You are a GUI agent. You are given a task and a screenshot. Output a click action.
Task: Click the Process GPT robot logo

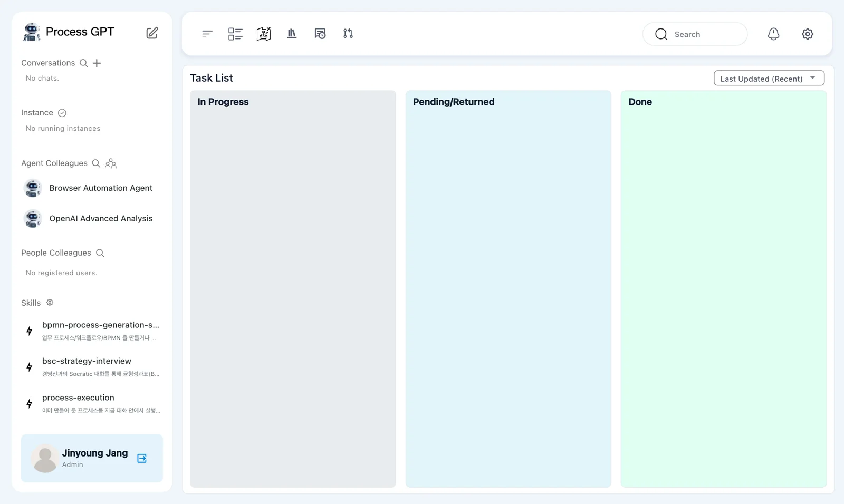(x=32, y=32)
